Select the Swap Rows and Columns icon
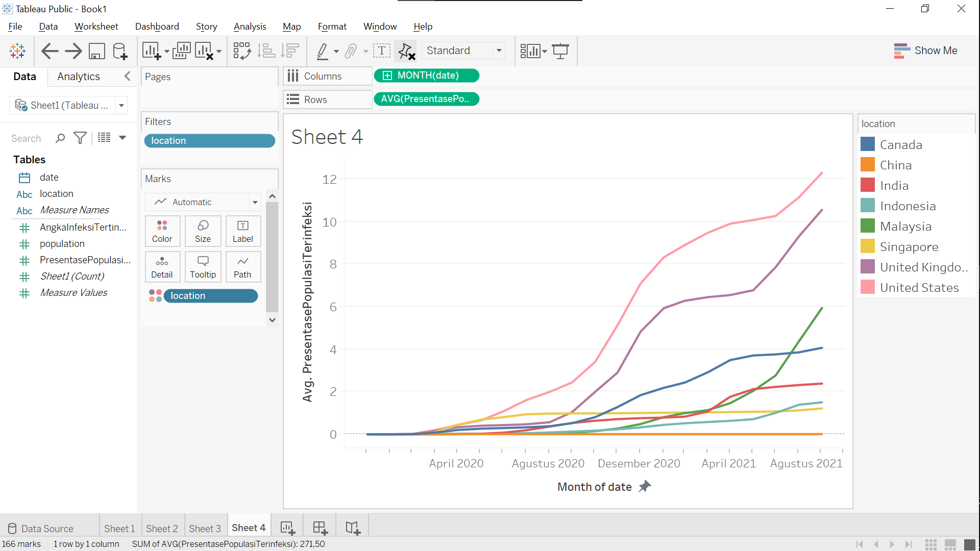 coord(241,51)
